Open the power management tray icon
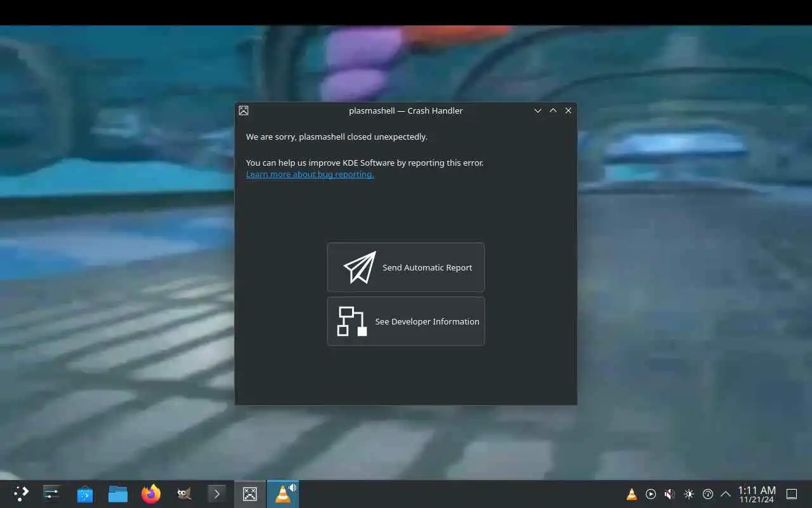Image resolution: width=812 pixels, height=508 pixels. tap(708, 494)
